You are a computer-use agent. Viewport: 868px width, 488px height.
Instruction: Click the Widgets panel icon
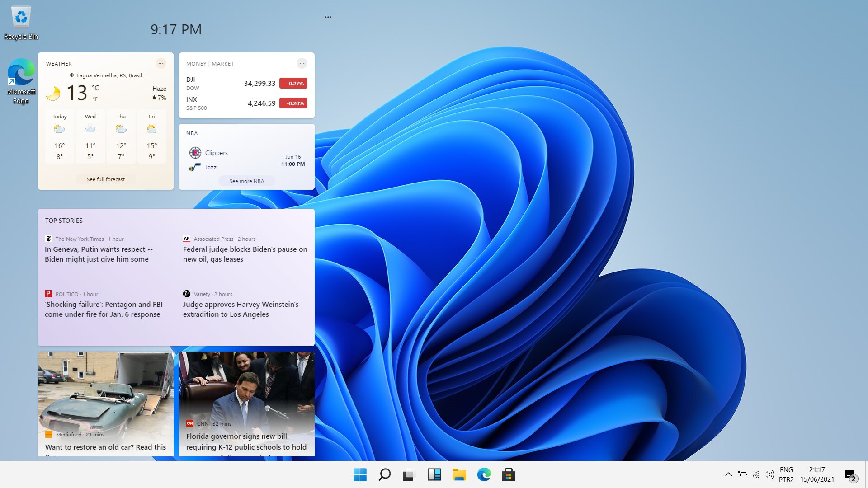434,474
